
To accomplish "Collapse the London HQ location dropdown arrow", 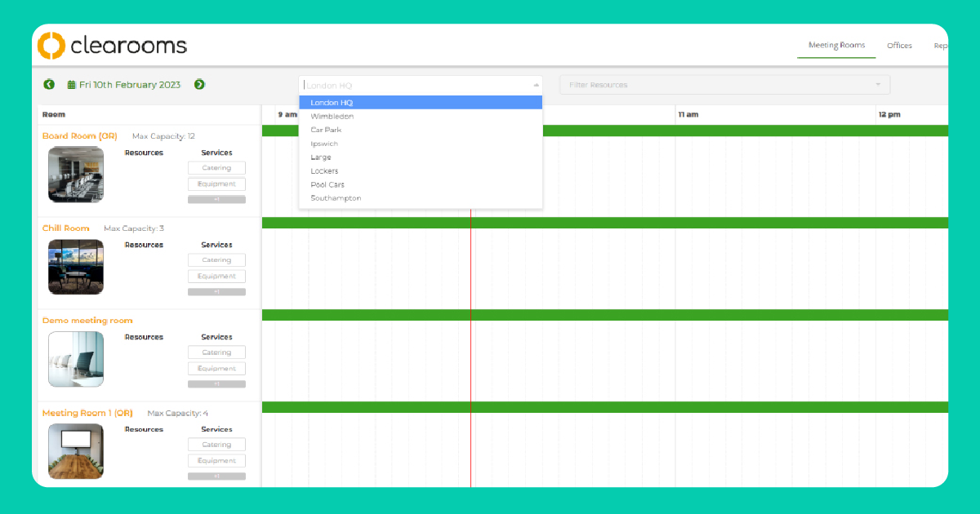I will tap(536, 85).
